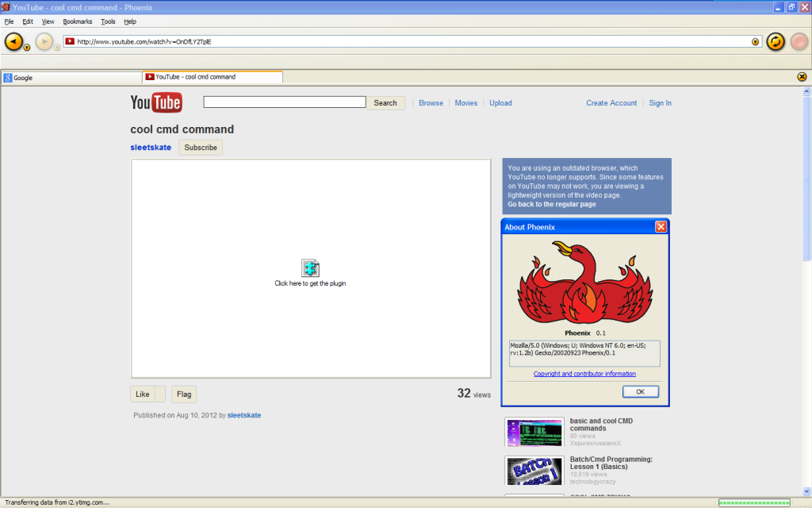The width and height of the screenshot is (812, 508).
Task: Open the Forward button history dropdown arrow
Action: pos(57,48)
